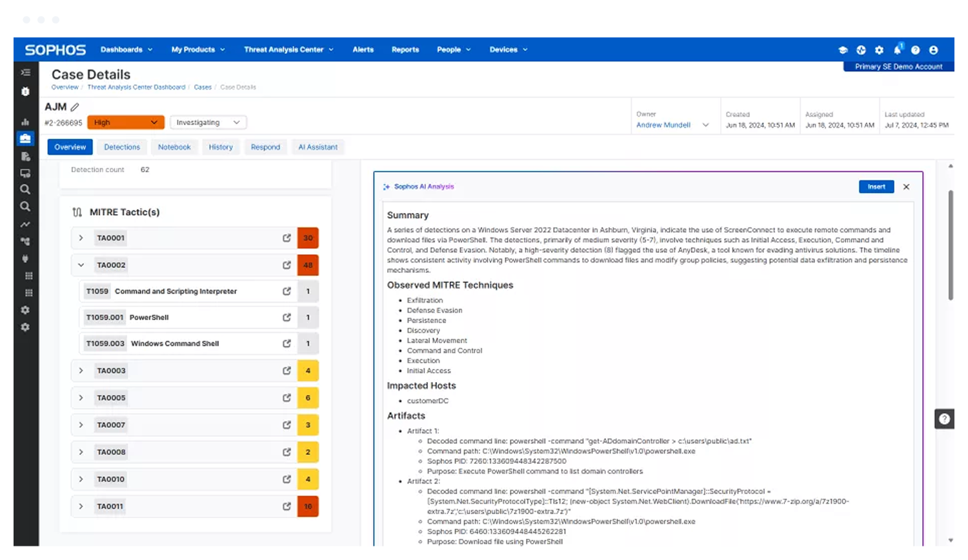Open the Investigating status dropdown

(208, 123)
